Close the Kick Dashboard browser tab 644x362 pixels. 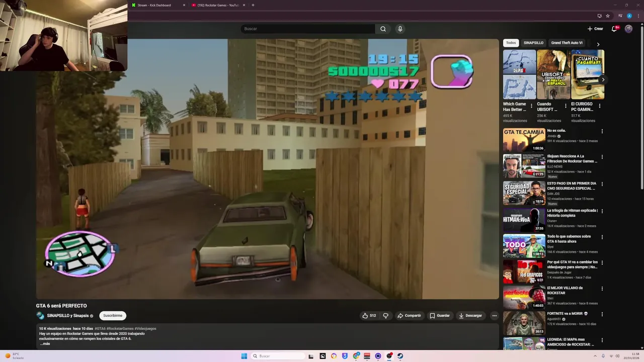(184, 5)
